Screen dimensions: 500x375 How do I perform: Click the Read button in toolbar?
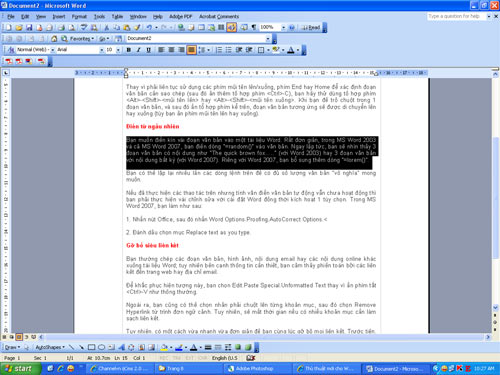[311, 27]
